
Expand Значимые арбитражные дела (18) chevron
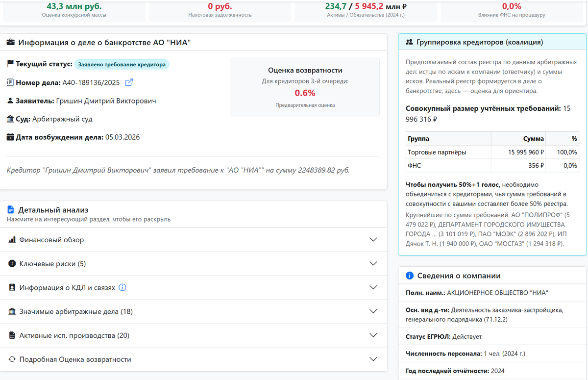click(x=373, y=312)
